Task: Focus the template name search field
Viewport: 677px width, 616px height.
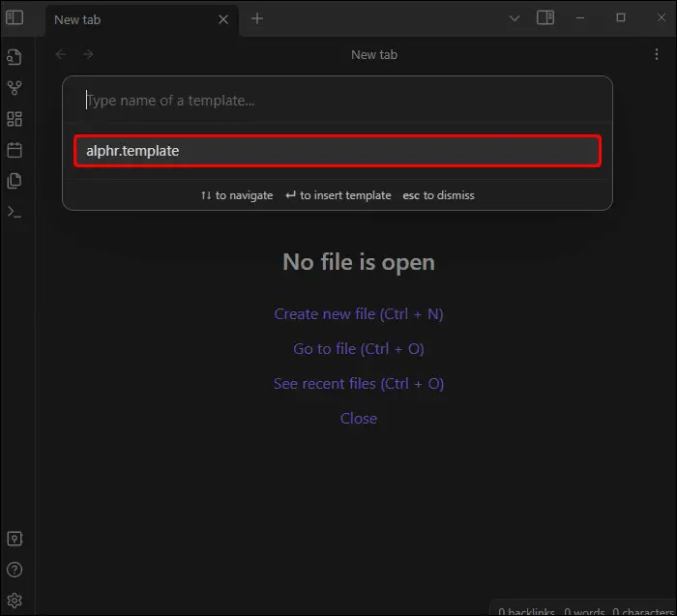Action: pyautogui.click(x=338, y=101)
